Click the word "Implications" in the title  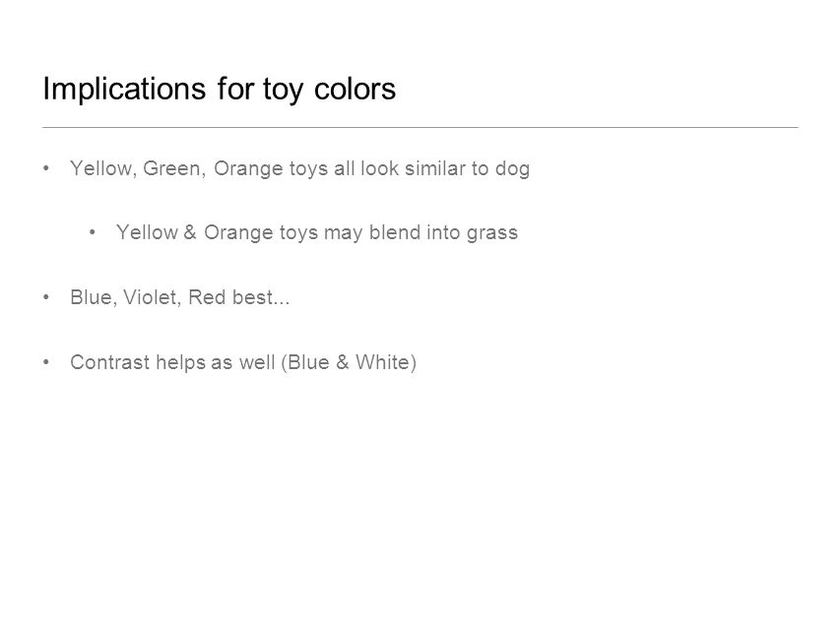click(124, 89)
